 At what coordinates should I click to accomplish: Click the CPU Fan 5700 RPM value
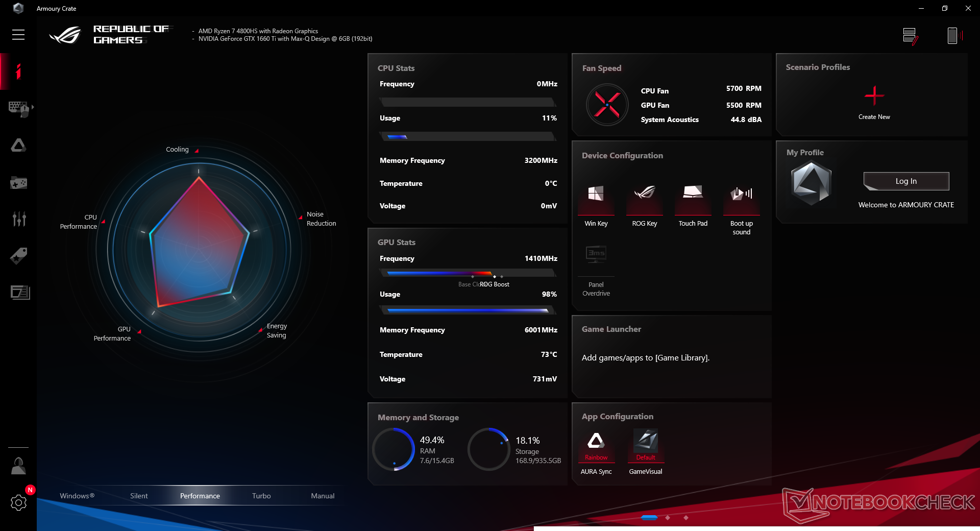point(744,88)
